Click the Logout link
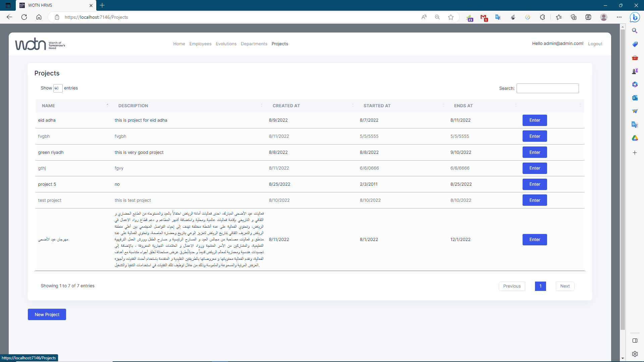Viewport: 644px width, 362px height. point(595,44)
